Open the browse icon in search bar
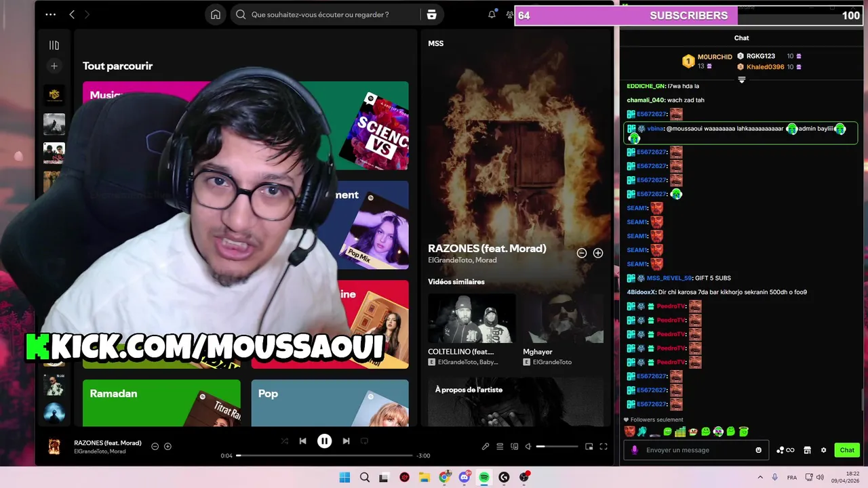Image resolution: width=868 pixels, height=488 pixels. click(431, 14)
